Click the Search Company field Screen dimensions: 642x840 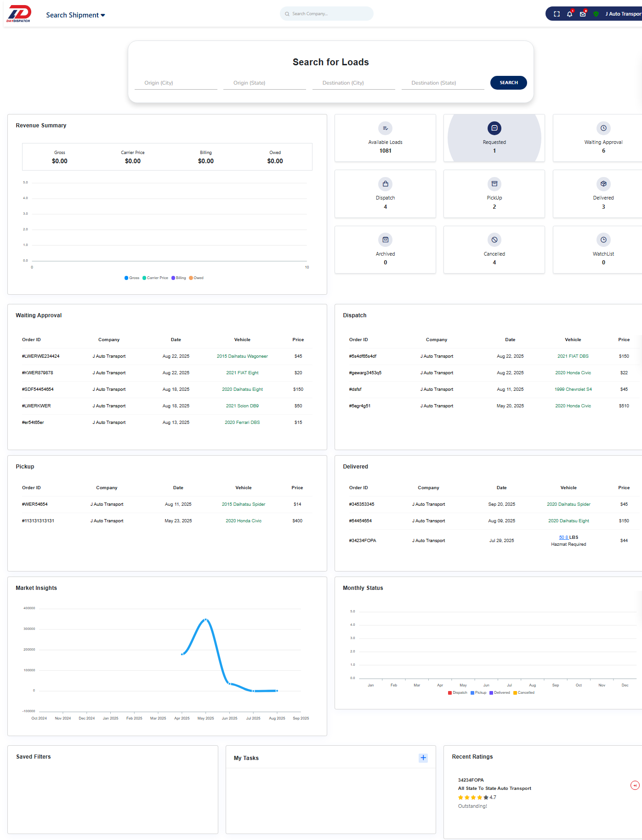click(x=327, y=14)
